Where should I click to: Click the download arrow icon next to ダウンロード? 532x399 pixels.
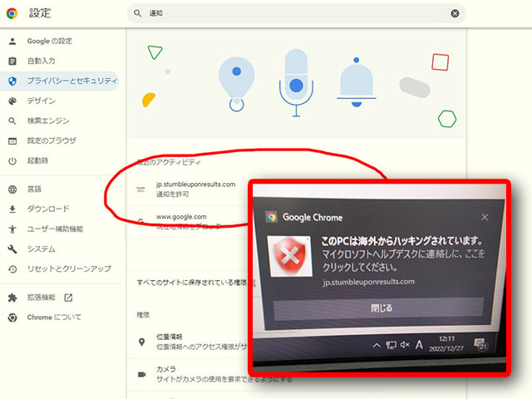tap(12, 209)
